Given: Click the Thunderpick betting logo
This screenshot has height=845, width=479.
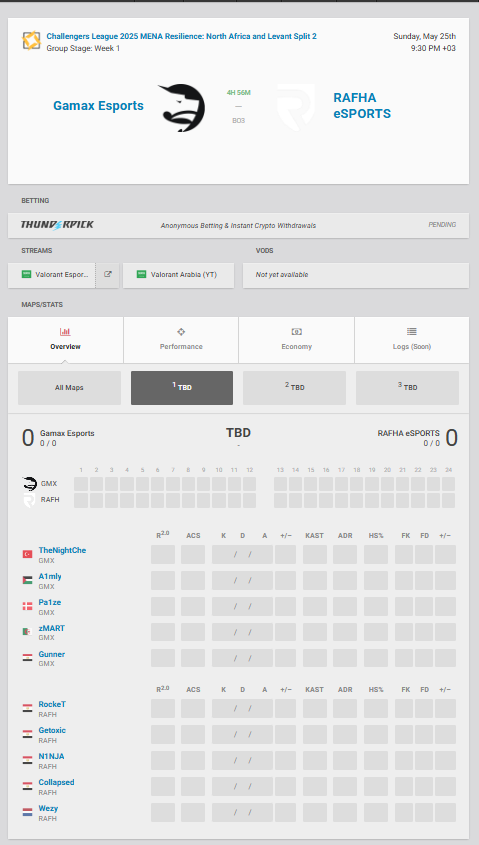Looking at the screenshot, I should 57,225.
